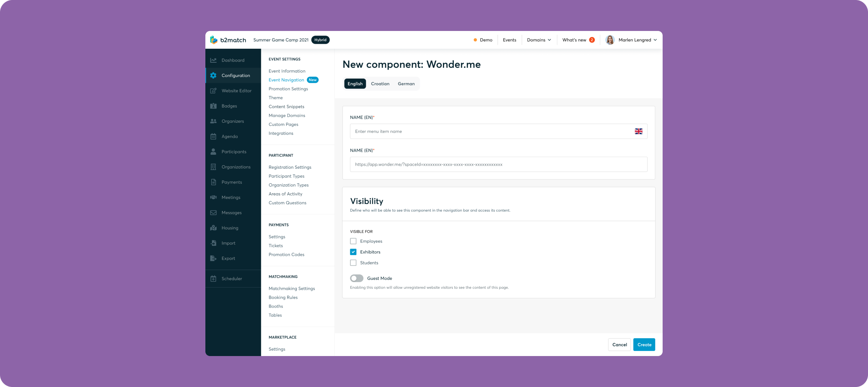Open Custom Questions link
This screenshot has height=387, width=868.
288,203
